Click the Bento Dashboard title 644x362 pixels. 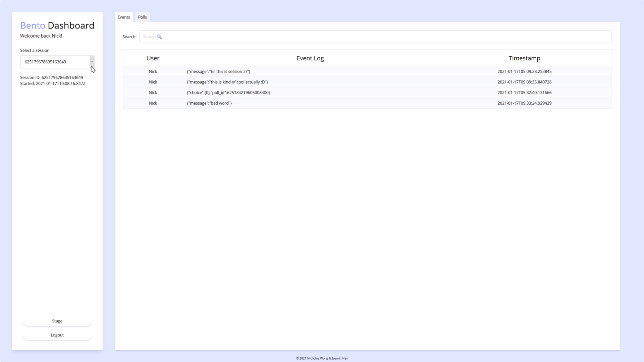[x=57, y=25]
